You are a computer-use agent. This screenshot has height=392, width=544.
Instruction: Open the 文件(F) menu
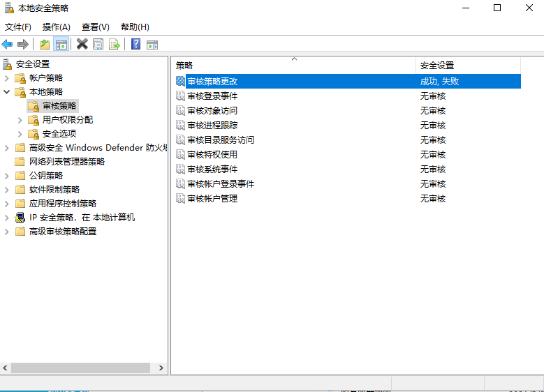[18, 27]
